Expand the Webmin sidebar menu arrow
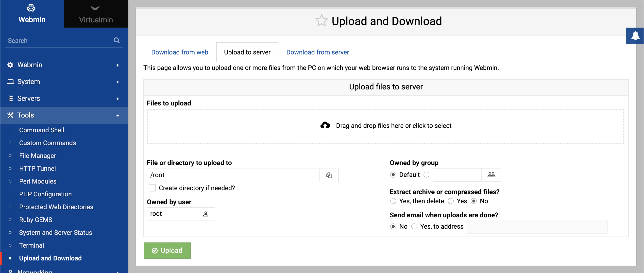The image size is (644, 273). click(x=117, y=65)
